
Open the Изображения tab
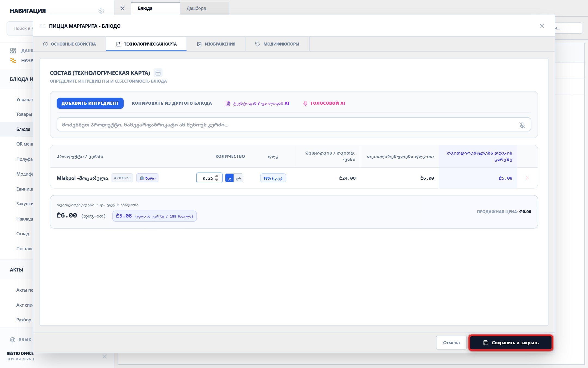[216, 44]
